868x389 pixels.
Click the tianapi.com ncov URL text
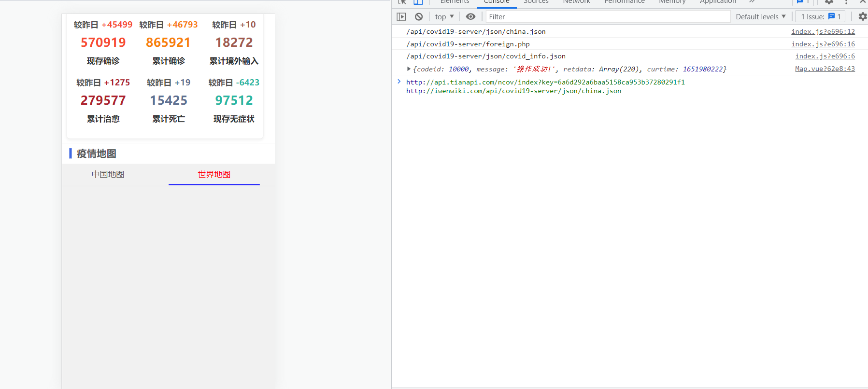point(545,82)
